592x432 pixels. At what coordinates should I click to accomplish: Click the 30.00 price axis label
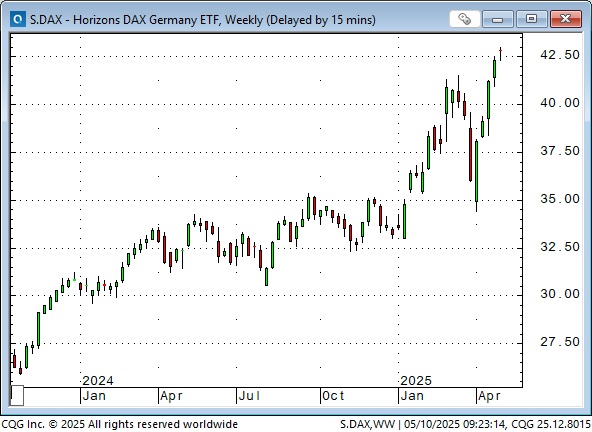(x=560, y=294)
